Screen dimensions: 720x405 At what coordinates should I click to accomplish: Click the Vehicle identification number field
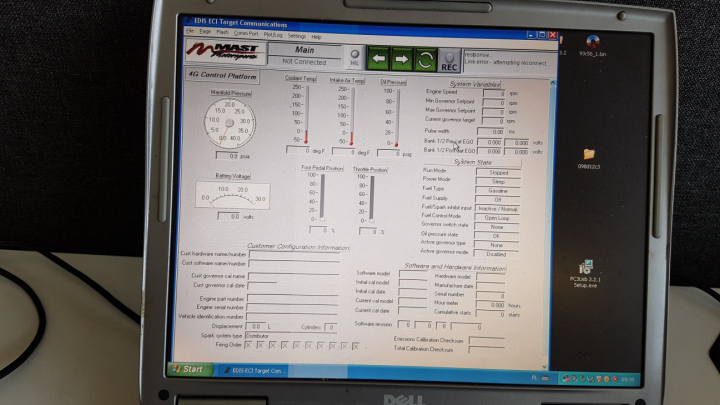pos(292,317)
